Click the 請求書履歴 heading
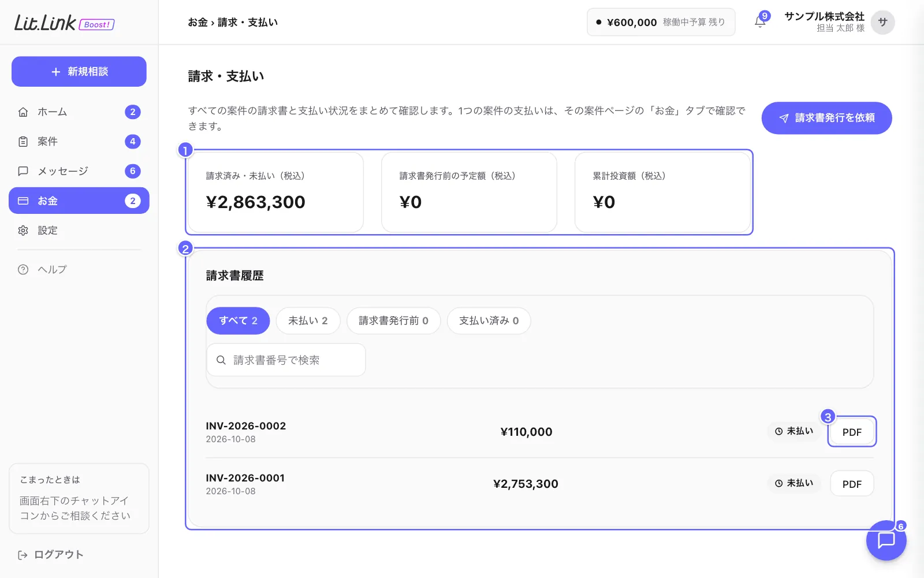 pyautogui.click(x=234, y=276)
